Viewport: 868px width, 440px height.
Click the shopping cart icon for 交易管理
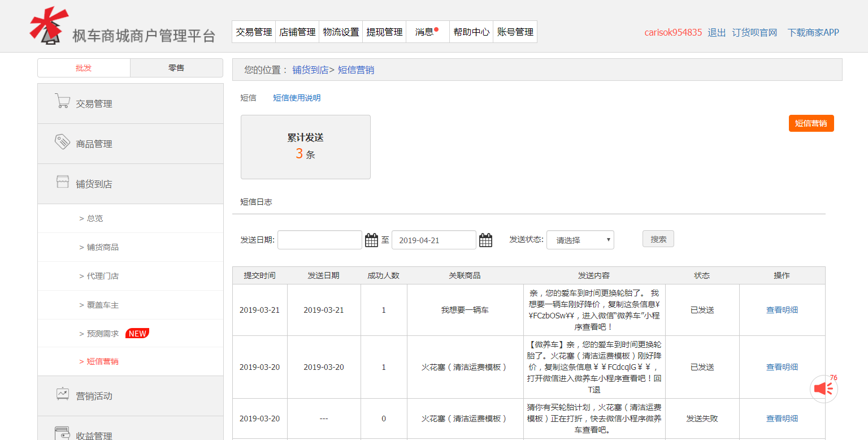click(62, 102)
